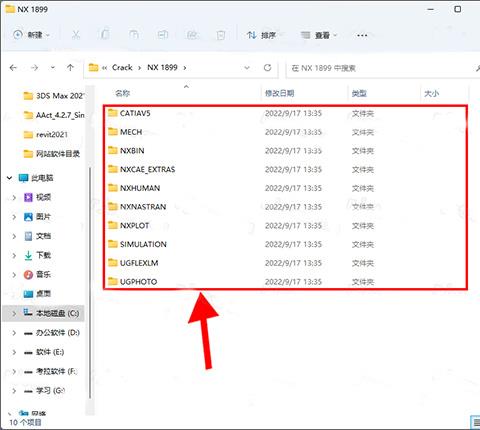The height and width of the screenshot is (430, 480).
Task: Open Local Disk (C:) in sidebar
Action: (x=51, y=313)
